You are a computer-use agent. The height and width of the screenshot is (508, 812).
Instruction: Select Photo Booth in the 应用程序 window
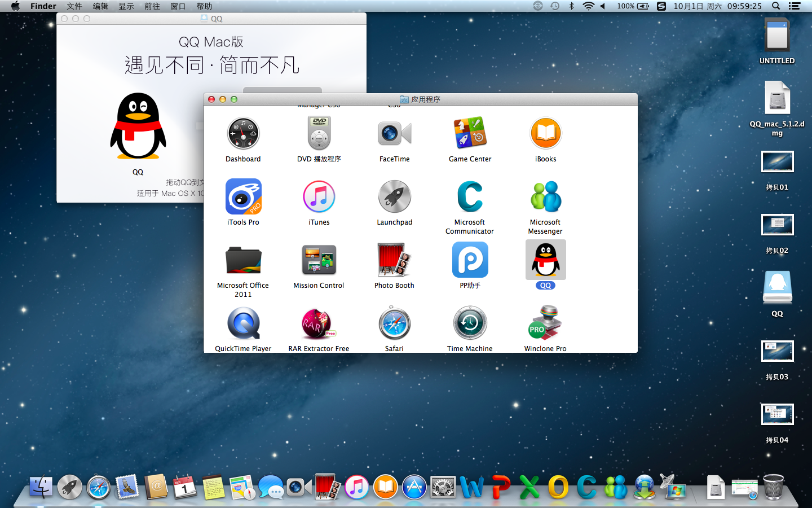394,260
